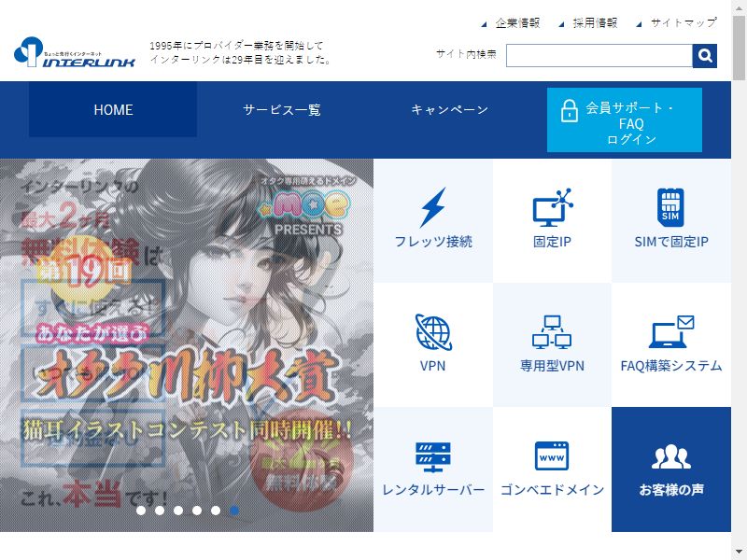
Task: Select the active sixth carousel dot
Action: [234, 511]
